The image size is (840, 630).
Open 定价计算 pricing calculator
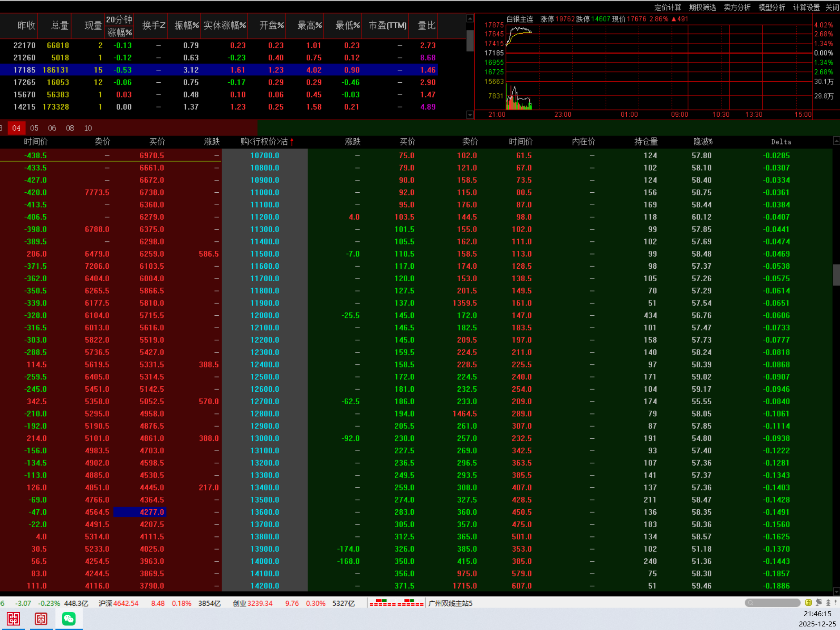667,7
